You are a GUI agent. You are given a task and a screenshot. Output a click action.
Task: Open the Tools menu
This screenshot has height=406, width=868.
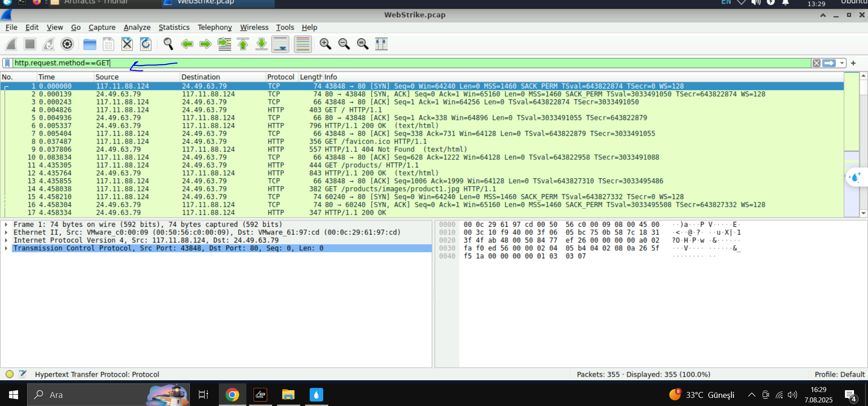click(285, 28)
